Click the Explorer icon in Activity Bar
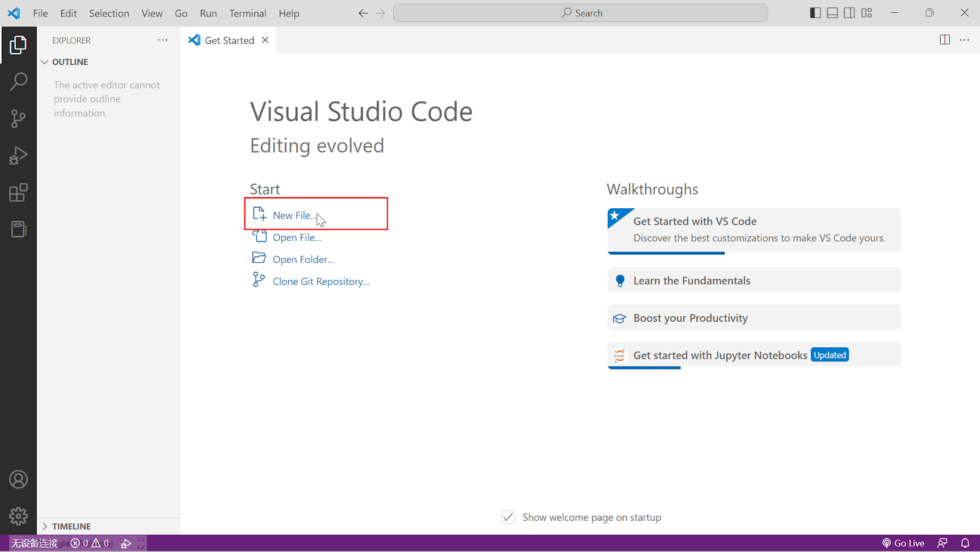The width and height of the screenshot is (980, 552). click(x=19, y=44)
